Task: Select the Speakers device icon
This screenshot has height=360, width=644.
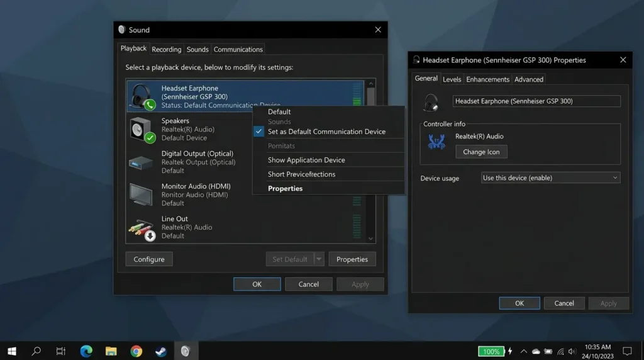Action: 142,130
